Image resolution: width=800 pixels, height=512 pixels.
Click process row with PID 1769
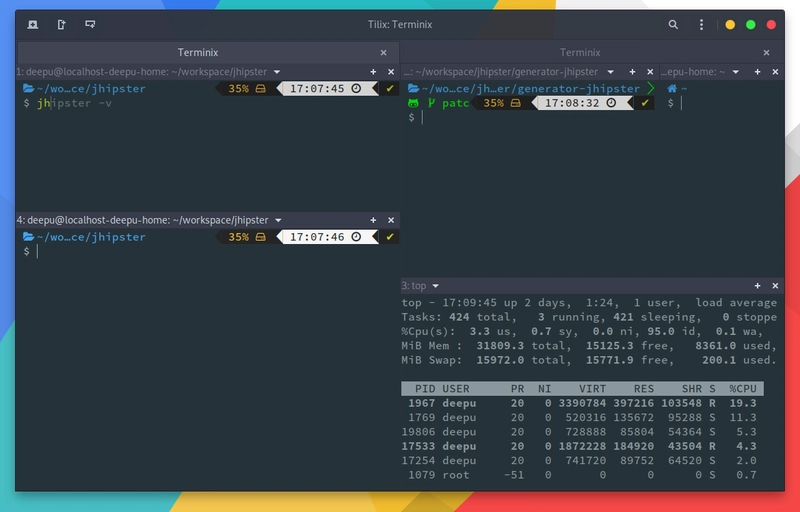pyautogui.click(x=582, y=417)
